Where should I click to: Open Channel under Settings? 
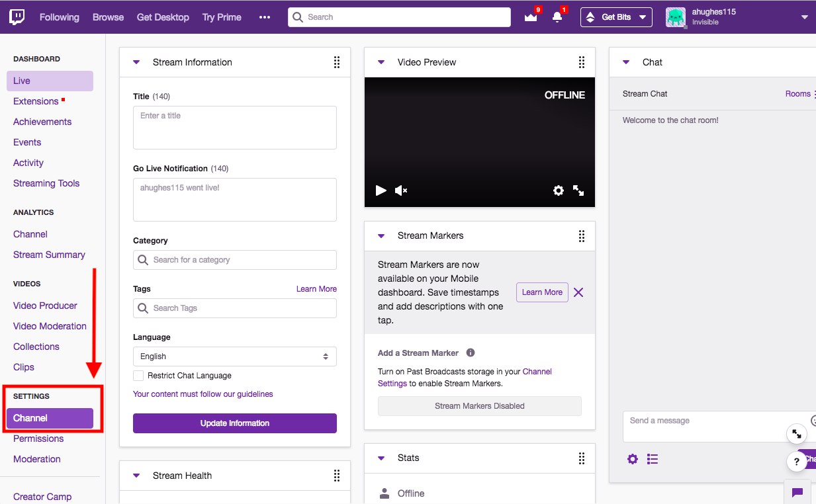50,418
